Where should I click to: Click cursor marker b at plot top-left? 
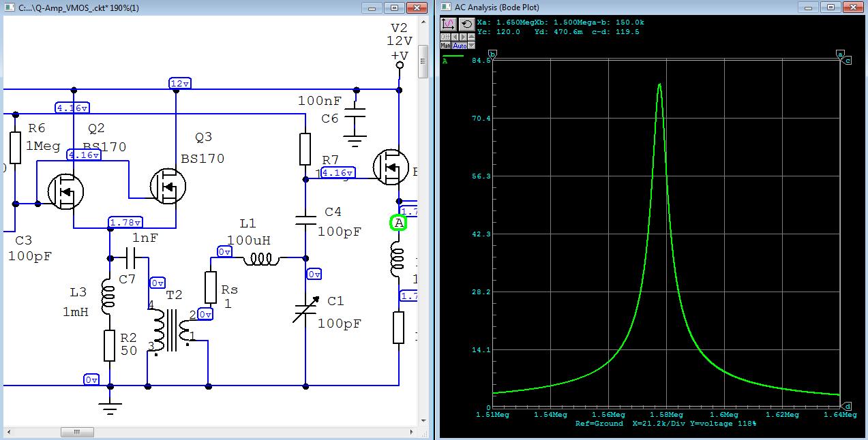tap(492, 54)
